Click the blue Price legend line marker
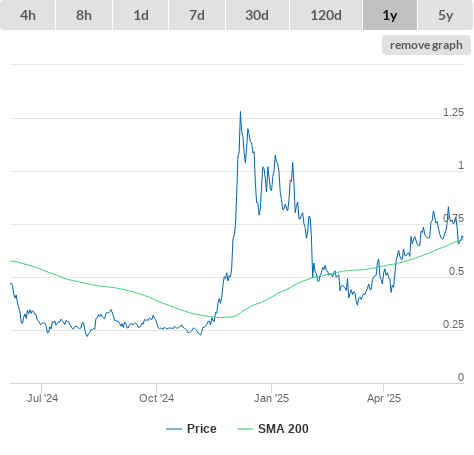Screen dimensions: 474x455 [174, 429]
